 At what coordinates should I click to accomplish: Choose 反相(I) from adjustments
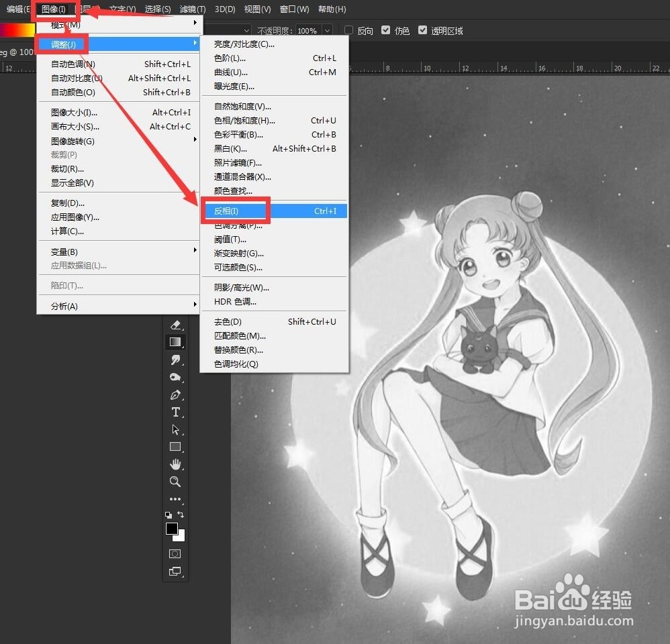275,211
